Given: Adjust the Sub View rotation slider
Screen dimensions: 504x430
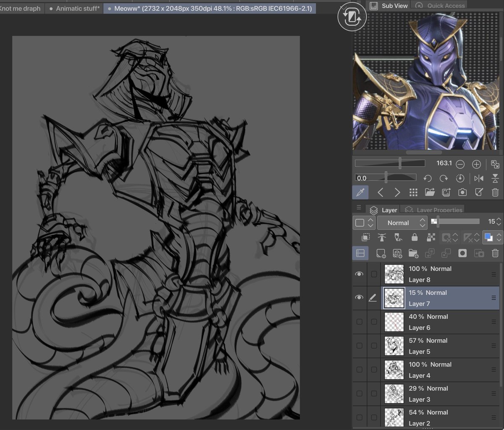Looking at the screenshot, I should (386, 178).
